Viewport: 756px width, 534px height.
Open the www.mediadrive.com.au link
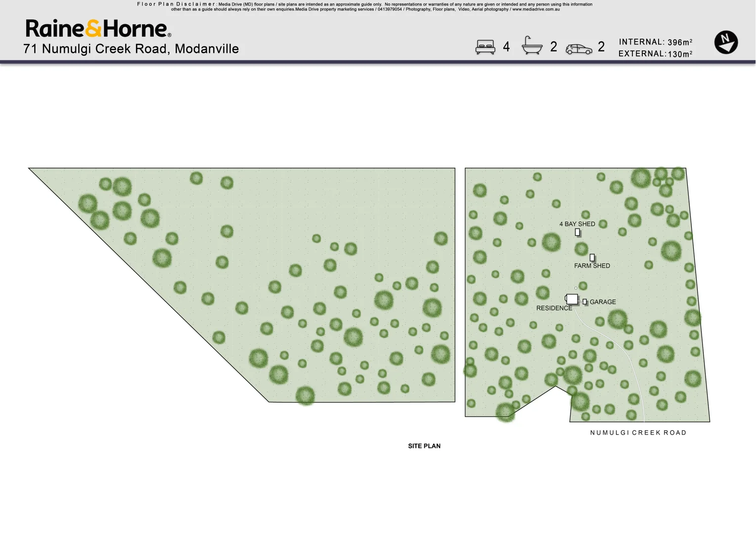click(x=535, y=9)
